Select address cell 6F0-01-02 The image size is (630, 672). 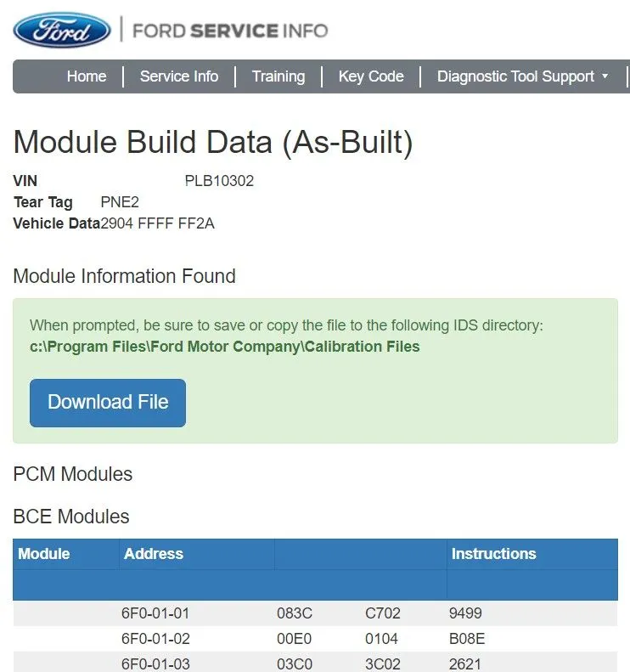(x=155, y=638)
